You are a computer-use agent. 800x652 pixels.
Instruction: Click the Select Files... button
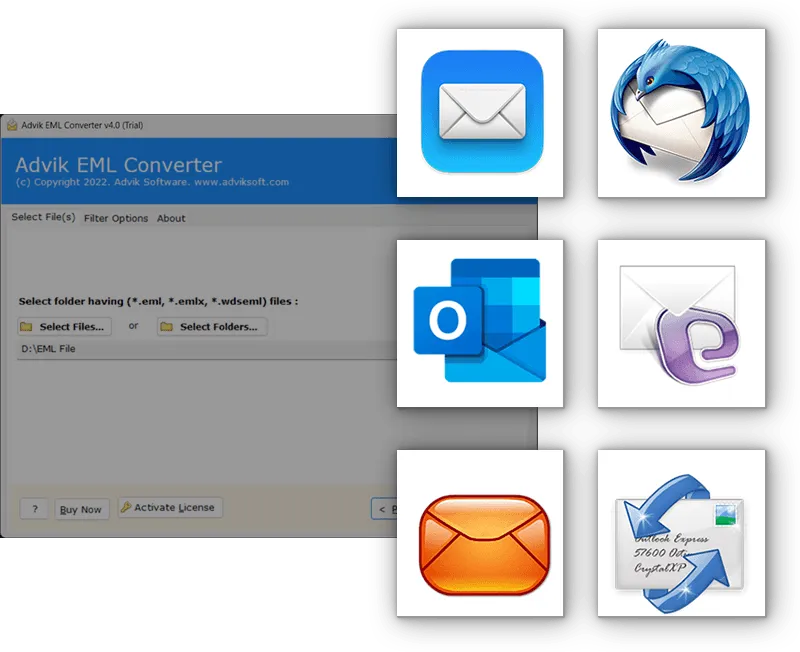pyautogui.click(x=64, y=327)
